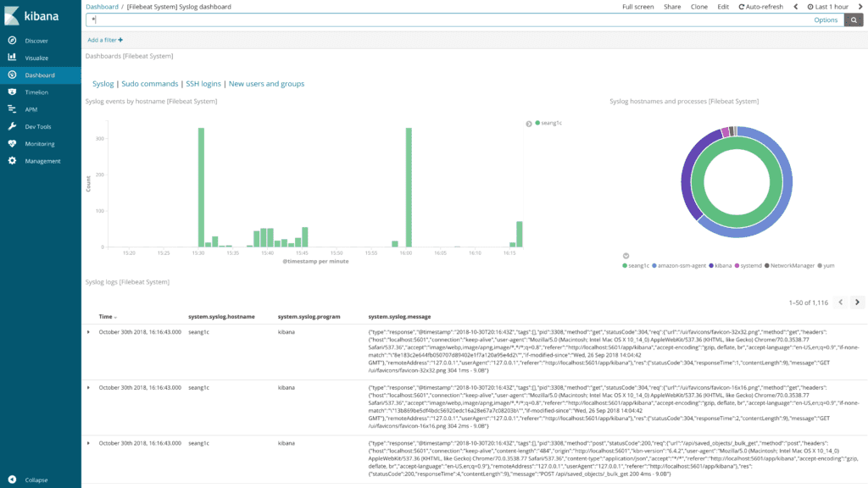The height and width of the screenshot is (488, 868).
Task: Switch the dashboard to Full screen
Action: [637, 7]
